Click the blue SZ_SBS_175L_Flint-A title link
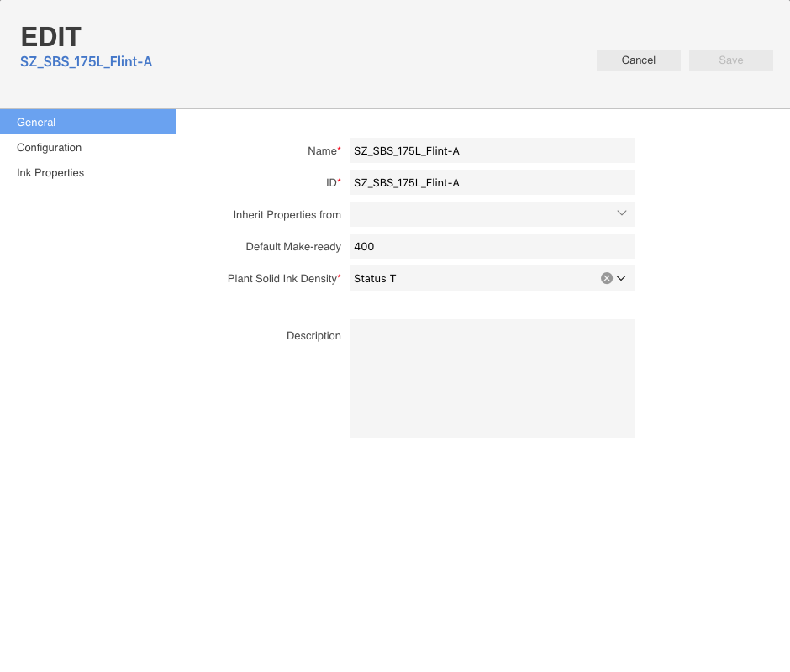This screenshot has width=790, height=672. pyautogui.click(x=87, y=61)
